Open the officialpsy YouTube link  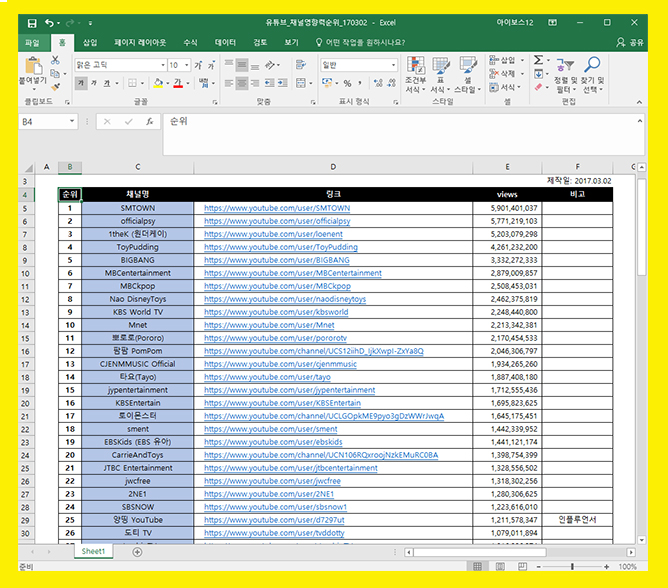pos(277,221)
